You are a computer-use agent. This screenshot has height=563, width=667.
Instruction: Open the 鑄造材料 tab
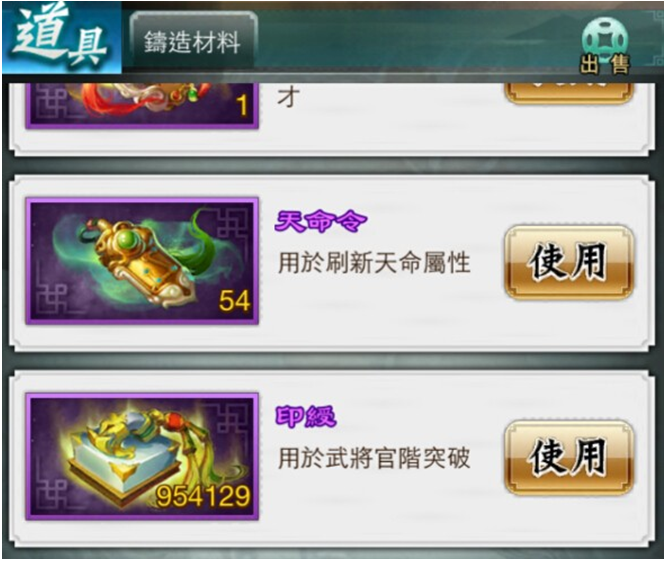click(x=193, y=43)
